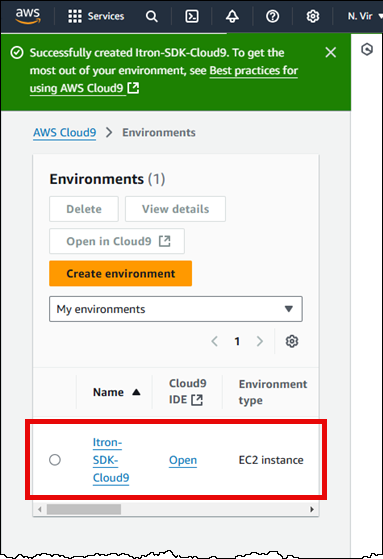Select the Itron-SDK-Cloud9 radio button
Viewport: 383px width, 559px height.
pyautogui.click(x=55, y=460)
